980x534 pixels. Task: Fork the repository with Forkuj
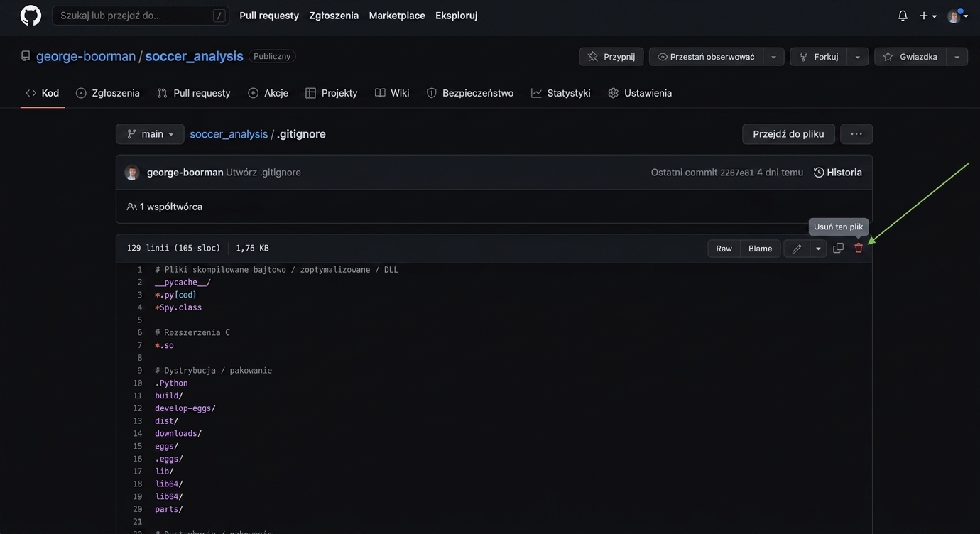(x=818, y=57)
